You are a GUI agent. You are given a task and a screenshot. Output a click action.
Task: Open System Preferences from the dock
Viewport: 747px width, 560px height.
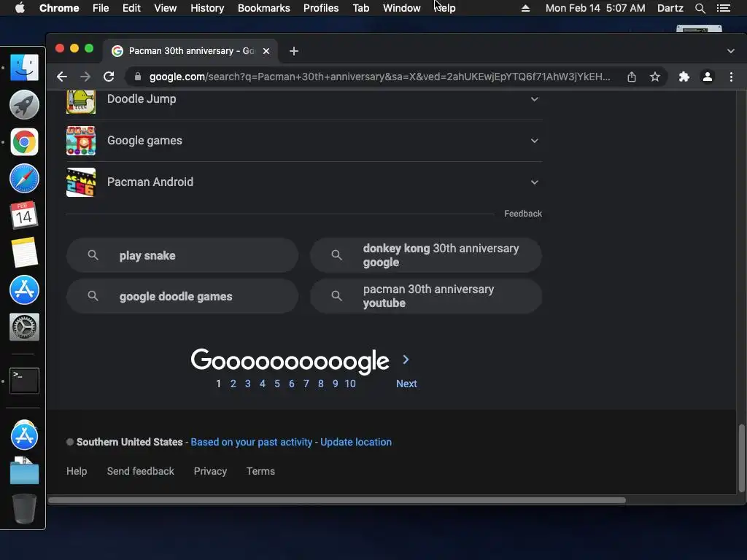(24, 327)
